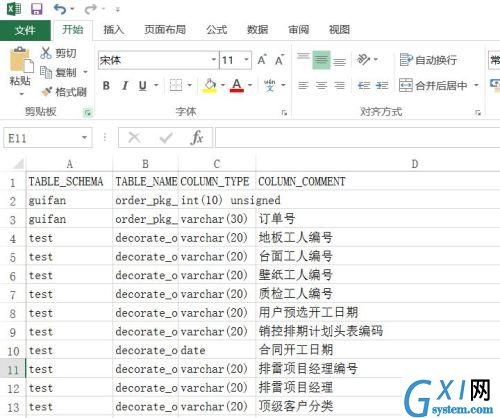Select cell containing 订单号
Screen dimensions: 500x418
pyautogui.click(x=378, y=219)
